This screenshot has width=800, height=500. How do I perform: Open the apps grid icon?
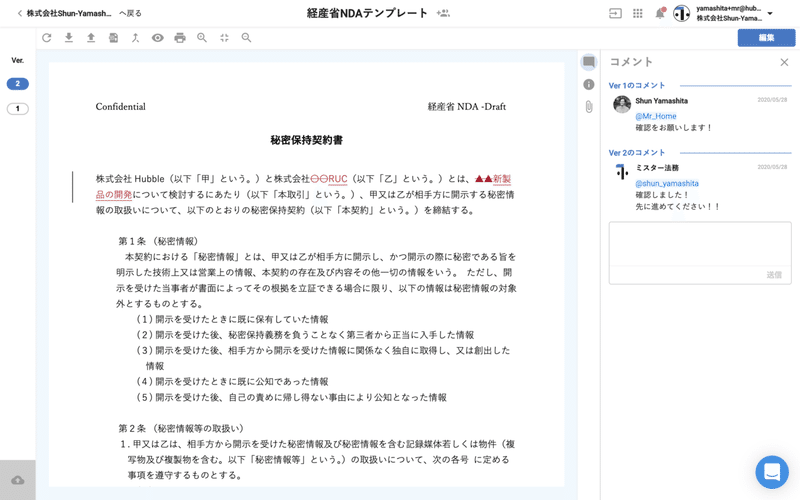pos(638,14)
